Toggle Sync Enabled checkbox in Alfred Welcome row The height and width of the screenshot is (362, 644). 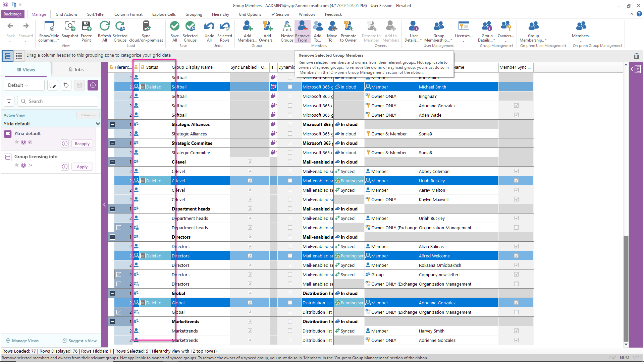click(x=250, y=256)
